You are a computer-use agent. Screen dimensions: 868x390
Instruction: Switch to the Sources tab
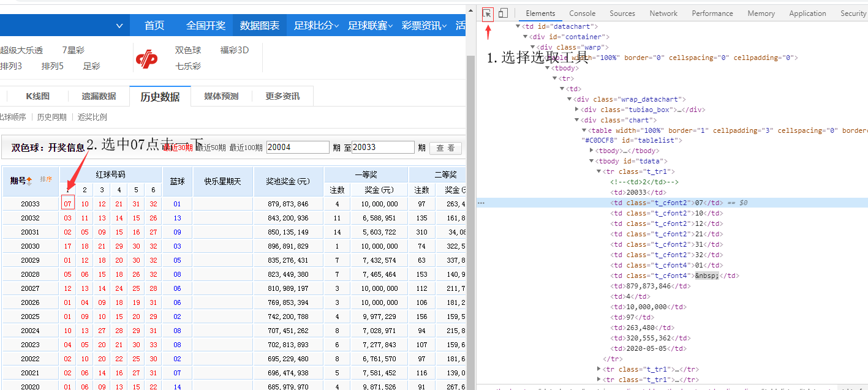click(622, 13)
